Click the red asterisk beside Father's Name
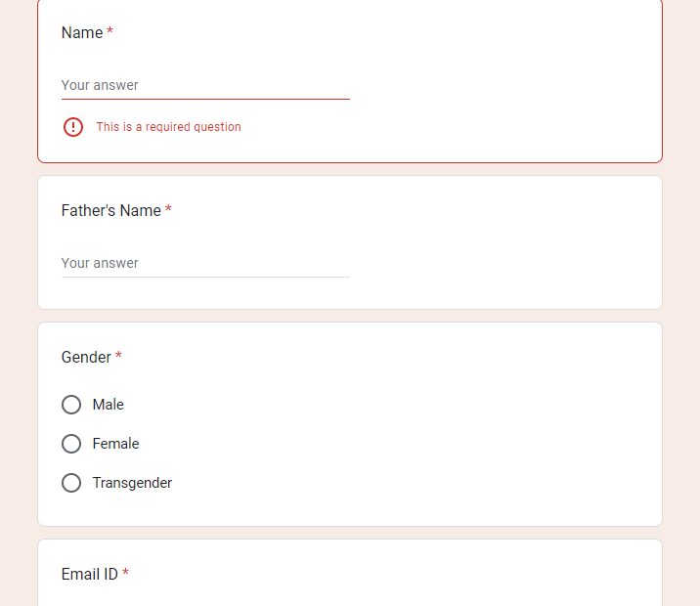 (168, 209)
